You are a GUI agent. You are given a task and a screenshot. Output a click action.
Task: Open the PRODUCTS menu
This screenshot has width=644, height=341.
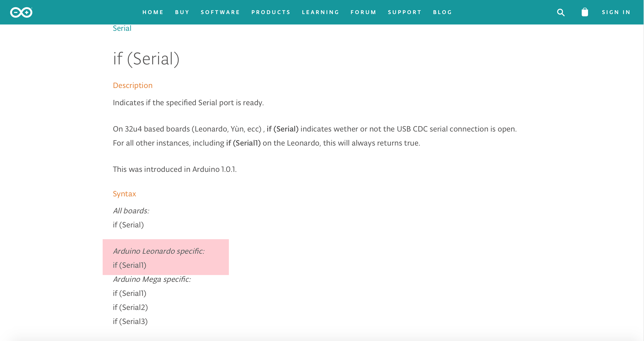point(271,12)
